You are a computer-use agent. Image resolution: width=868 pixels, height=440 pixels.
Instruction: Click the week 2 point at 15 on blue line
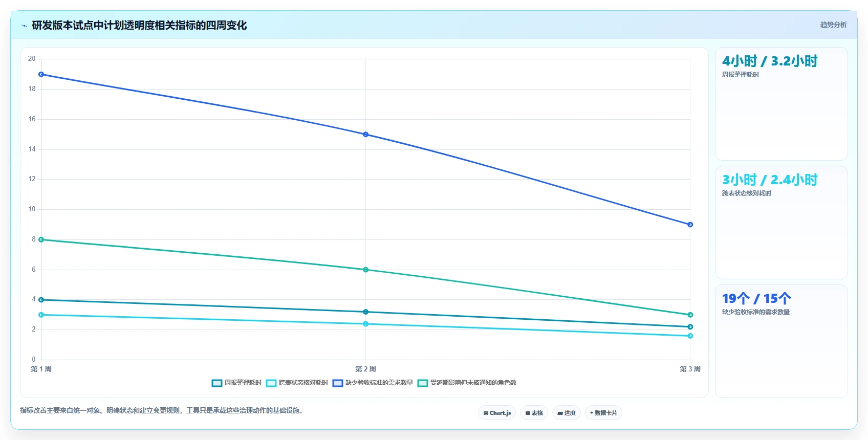(365, 135)
